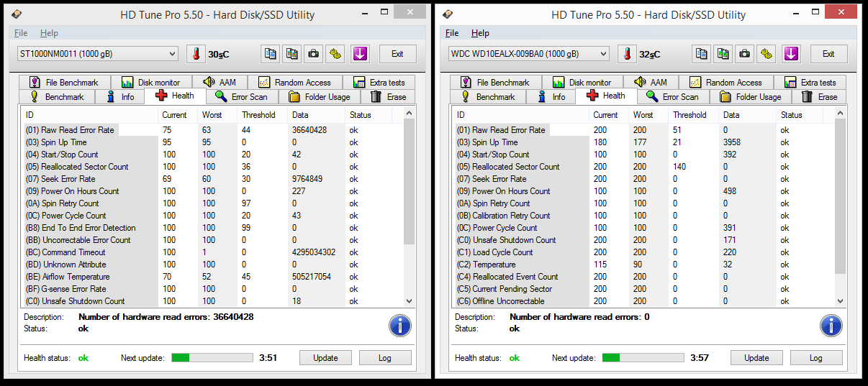Open Erase tab in right window
This screenshot has width=868, height=386.
(820, 97)
